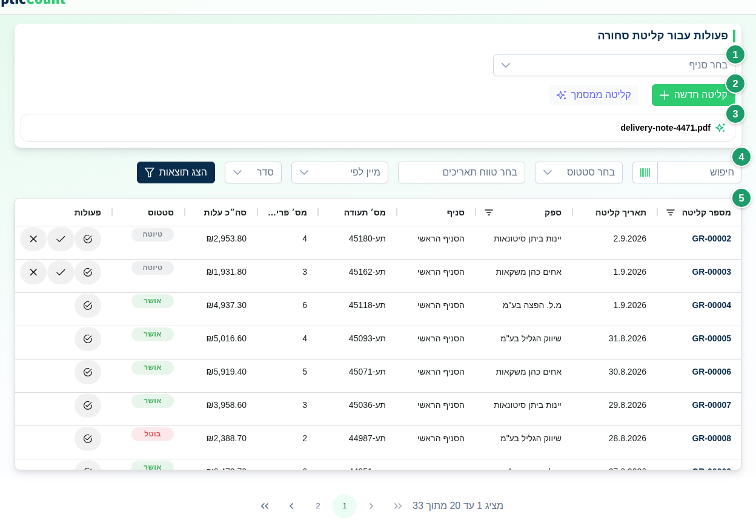Screen dimensions: 756x532
Task: Click the delivery-note-4471.pdf file name
Action: pyautogui.click(x=665, y=128)
